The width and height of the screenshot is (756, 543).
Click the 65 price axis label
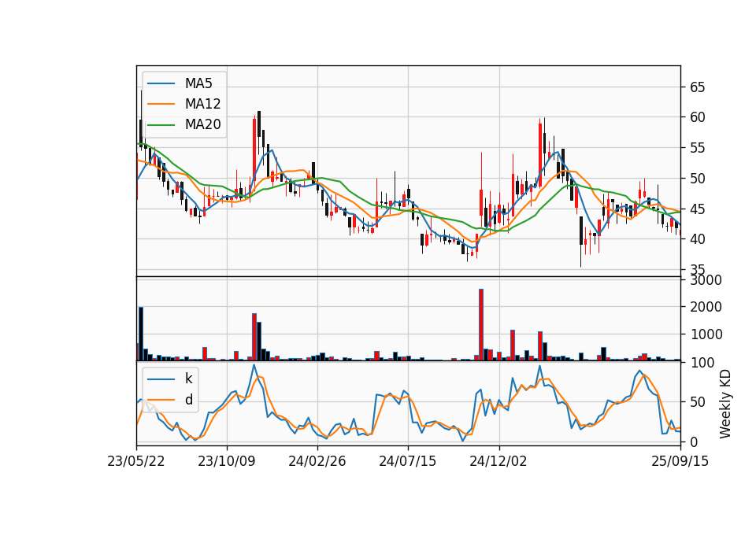697,87
